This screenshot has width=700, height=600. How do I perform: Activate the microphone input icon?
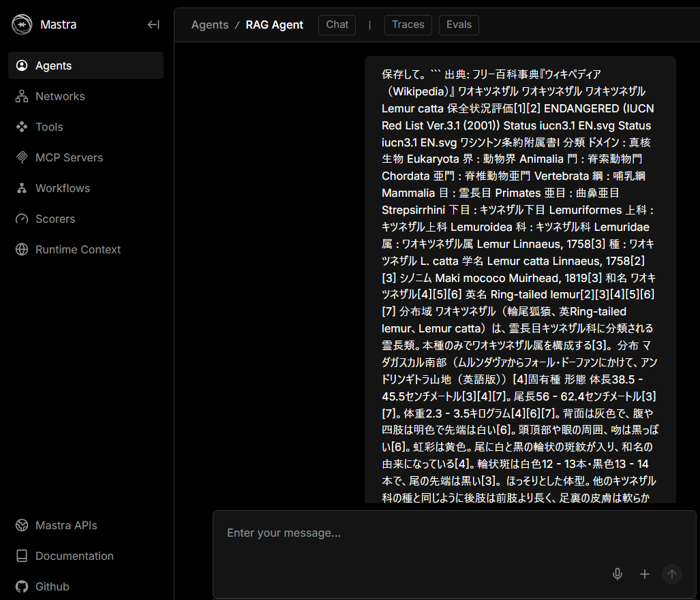click(x=618, y=574)
